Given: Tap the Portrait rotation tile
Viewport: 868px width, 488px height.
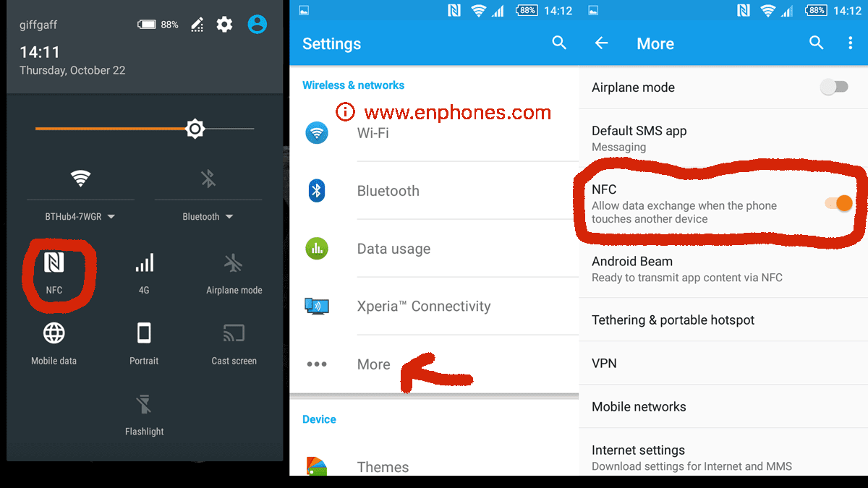Looking at the screenshot, I should [144, 343].
